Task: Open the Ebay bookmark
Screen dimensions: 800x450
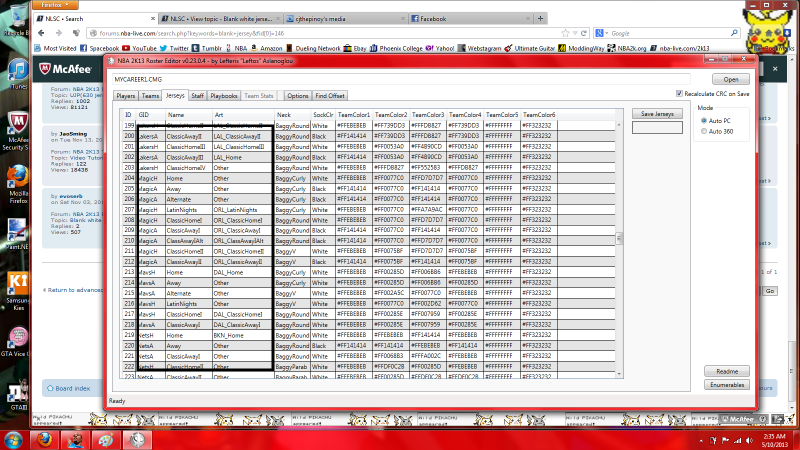Action: [355, 48]
